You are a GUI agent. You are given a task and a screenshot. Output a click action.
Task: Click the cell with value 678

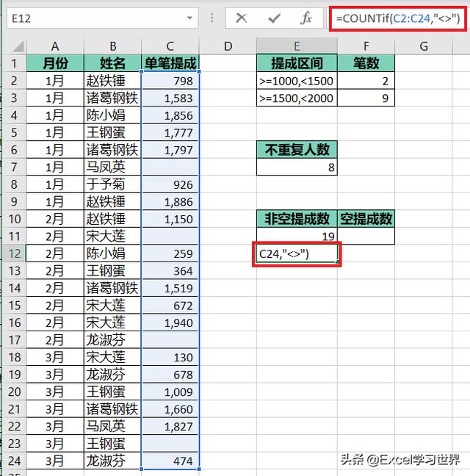point(170,375)
